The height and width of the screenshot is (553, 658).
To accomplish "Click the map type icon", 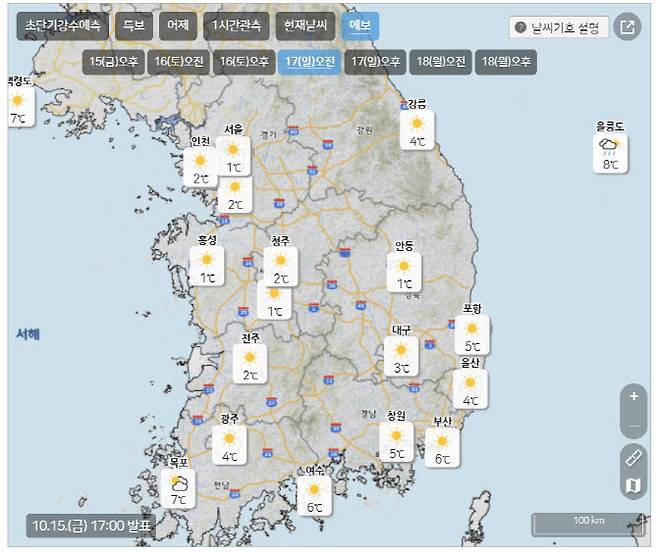I will pos(634,486).
